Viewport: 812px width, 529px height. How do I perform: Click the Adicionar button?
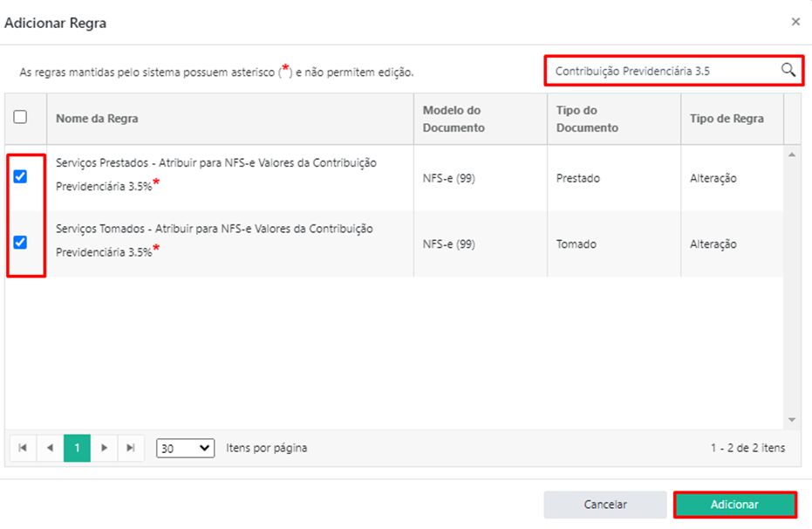[734, 505]
